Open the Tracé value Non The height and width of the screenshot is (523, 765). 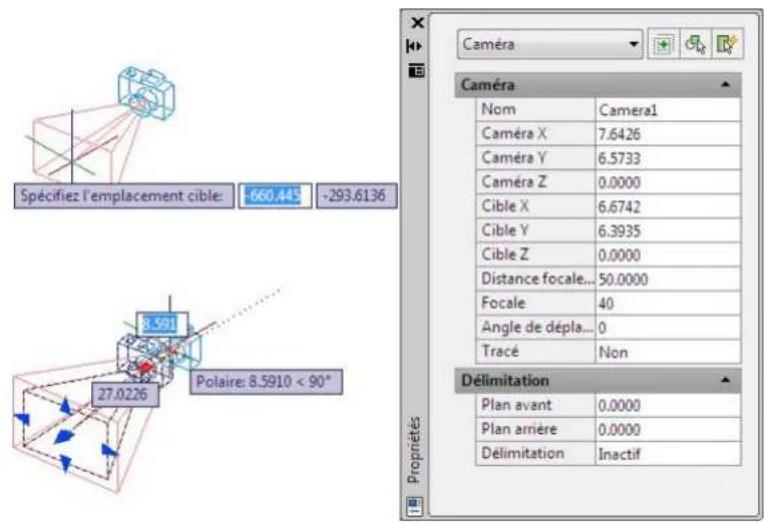(x=668, y=352)
